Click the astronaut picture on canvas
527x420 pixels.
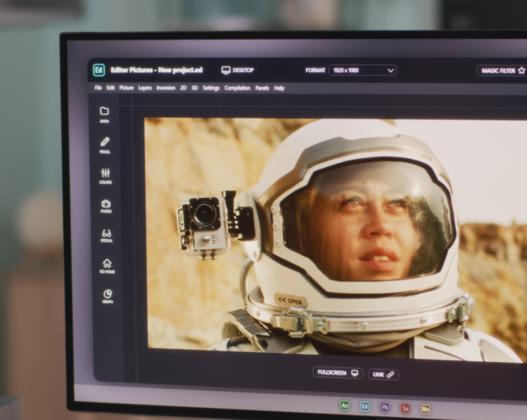coord(336,240)
